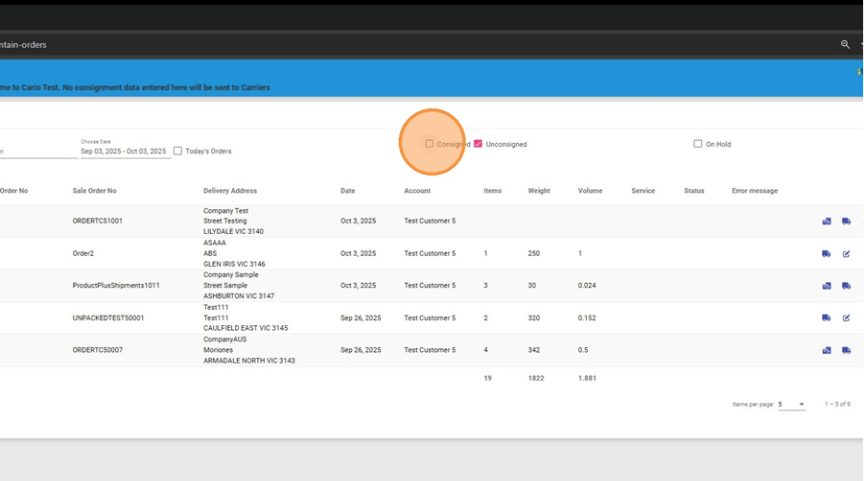Screen dimensions: 864x481
Task: Select the ORDERTC50007 order row
Action: click(x=98, y=350)
